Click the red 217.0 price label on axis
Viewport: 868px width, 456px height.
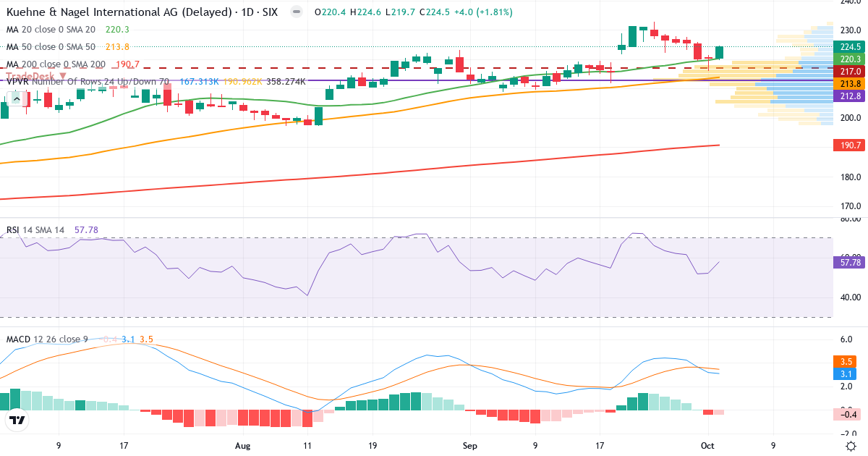tap(848, 72)
